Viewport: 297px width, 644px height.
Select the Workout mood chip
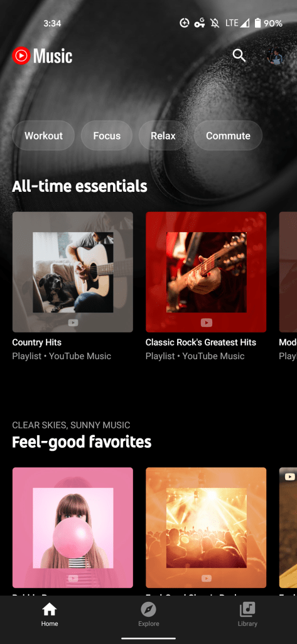click(x=43, y=136)
